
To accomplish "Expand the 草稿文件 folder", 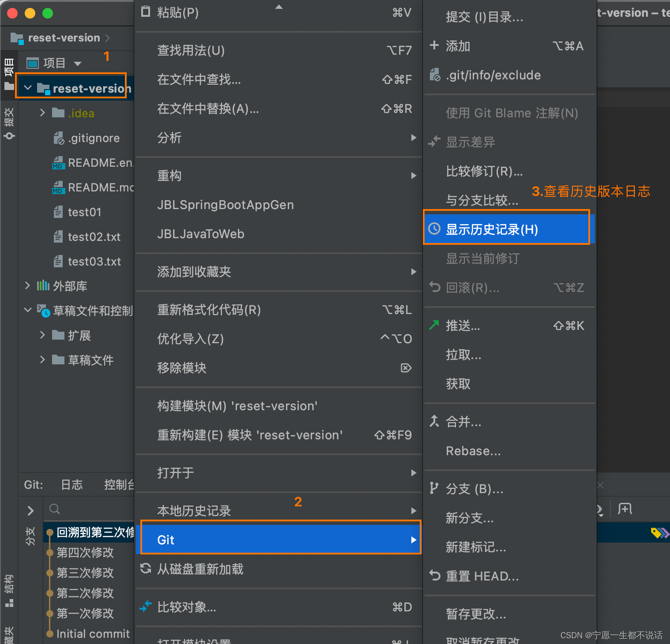I will point(42,359).
